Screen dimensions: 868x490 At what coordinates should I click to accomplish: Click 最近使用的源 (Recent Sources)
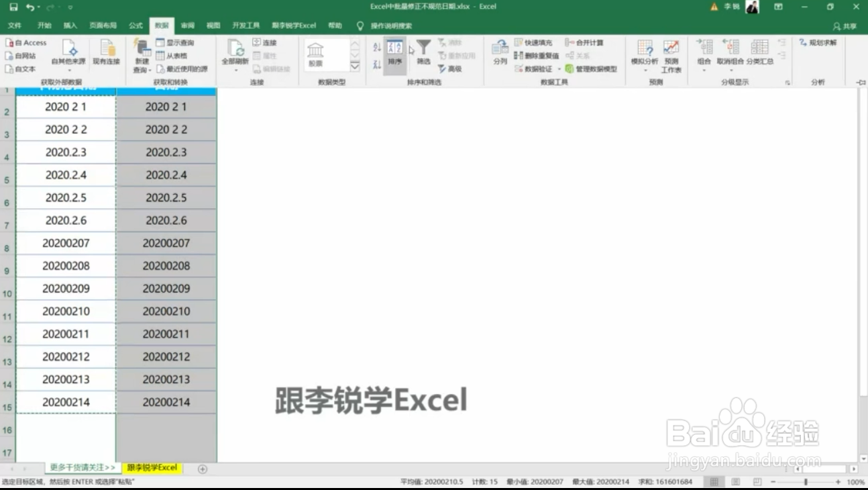pyautogui.click(x=182, y=68)
